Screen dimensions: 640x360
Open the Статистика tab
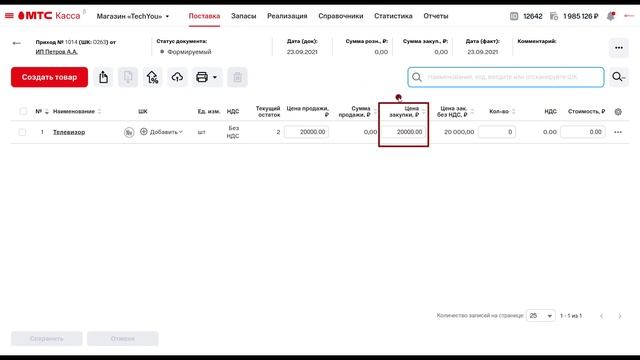tap(393, 16)
